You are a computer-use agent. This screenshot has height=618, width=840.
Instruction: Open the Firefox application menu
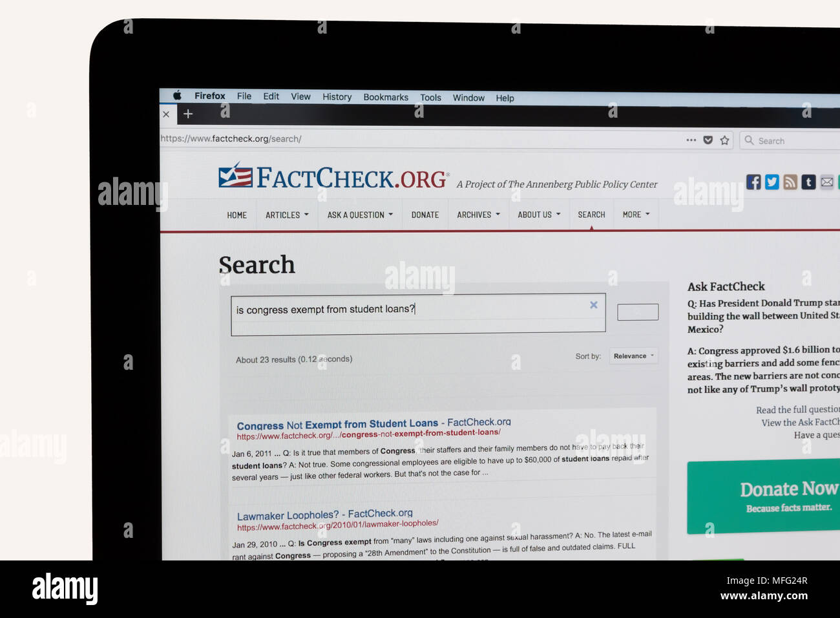point(210,96)
